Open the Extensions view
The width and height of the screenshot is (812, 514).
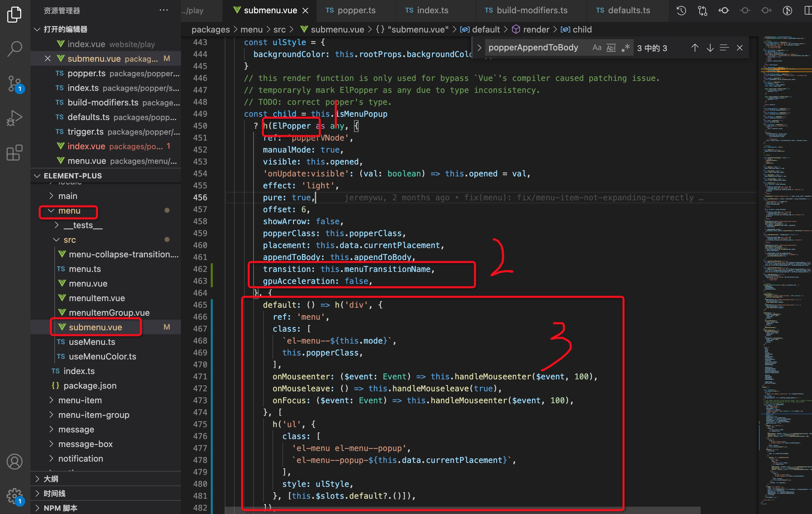coord(14,153)
